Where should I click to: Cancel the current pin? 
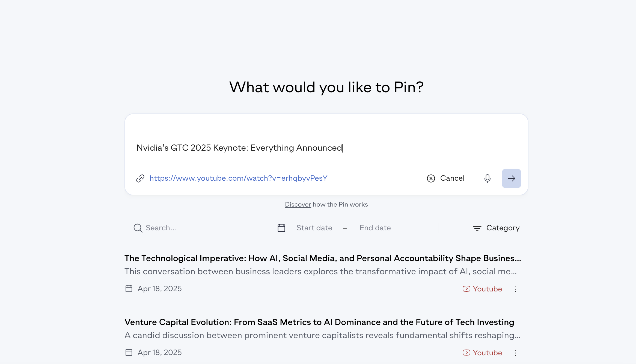click(x=445, y=178)
